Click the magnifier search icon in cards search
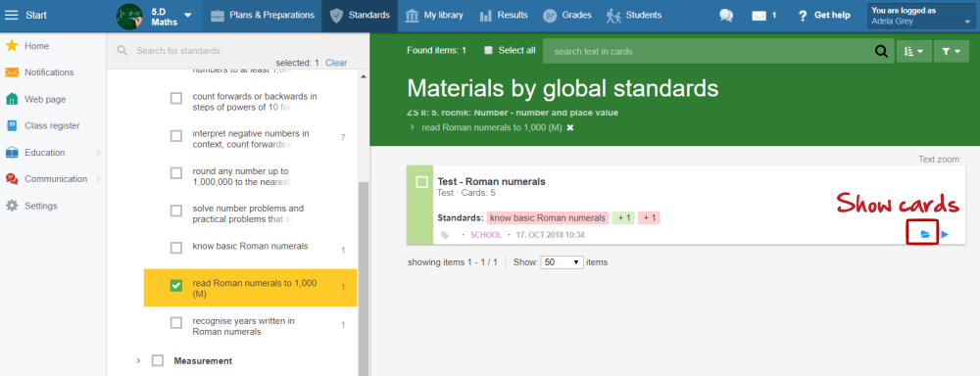The width and height of the screenshot is (980, 376). pyautogui.click(x=881, y=51)
